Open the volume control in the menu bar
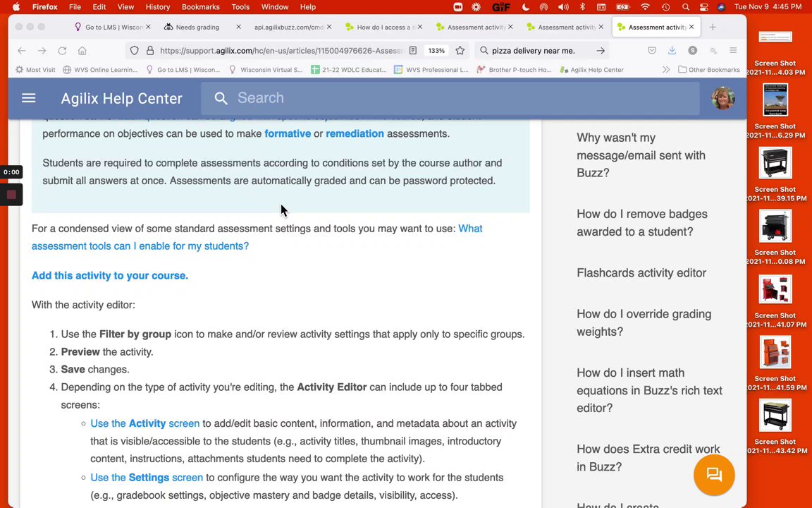This screenshot has width=812, height=508. pos(563,7)
